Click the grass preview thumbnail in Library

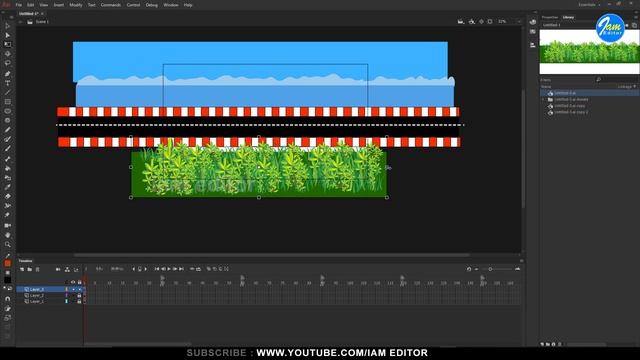pyautogui.click(x=589, y=51)
